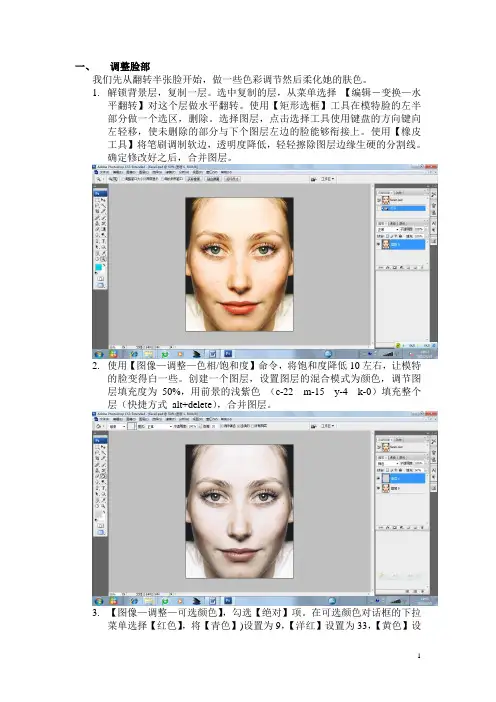
Task: Click the Fit Screen button in the first options bar
Action: pyautogui.click(x=213, y=179)
